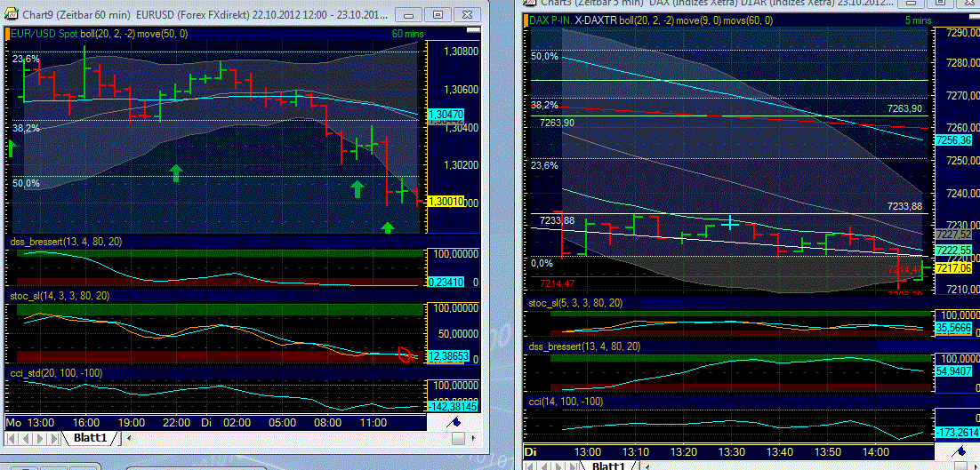Screen dimensions: 980x470
Task: Click left arrow of EURUSD horizontal scrollbar
Action: coord(129,439)
